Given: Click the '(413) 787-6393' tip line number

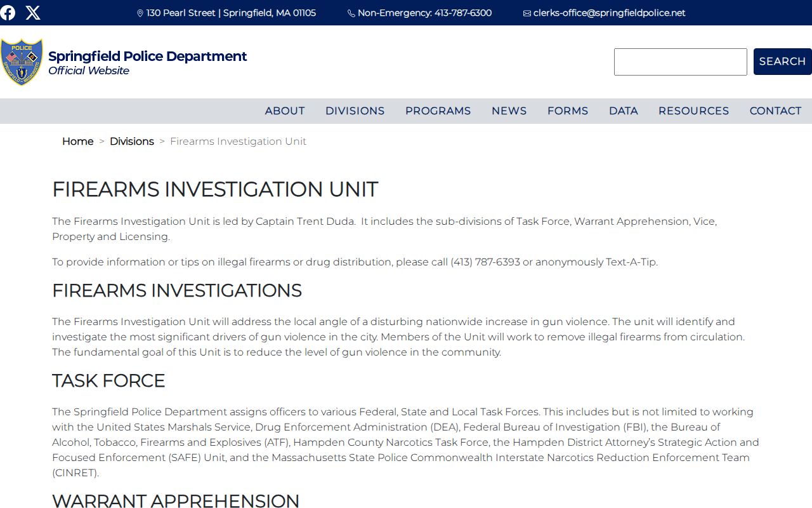Looking at the screenshot, I should coord(485,262).
